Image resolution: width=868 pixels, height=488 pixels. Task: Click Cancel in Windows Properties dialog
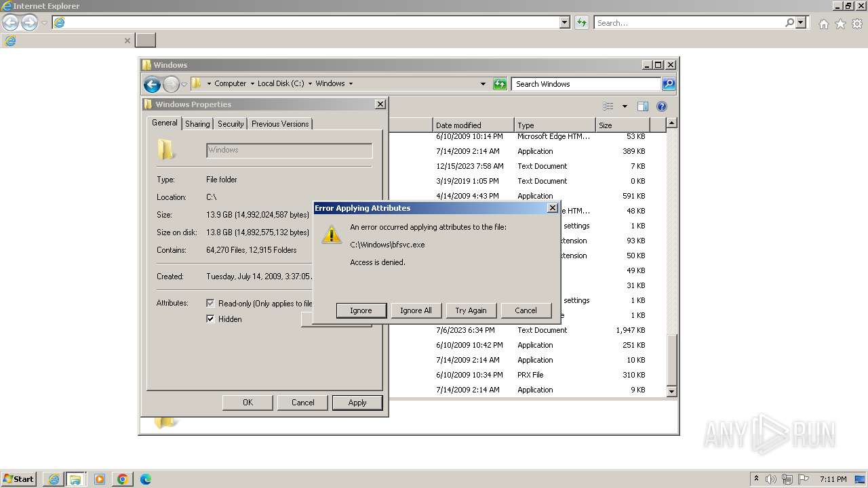(302, 403)
